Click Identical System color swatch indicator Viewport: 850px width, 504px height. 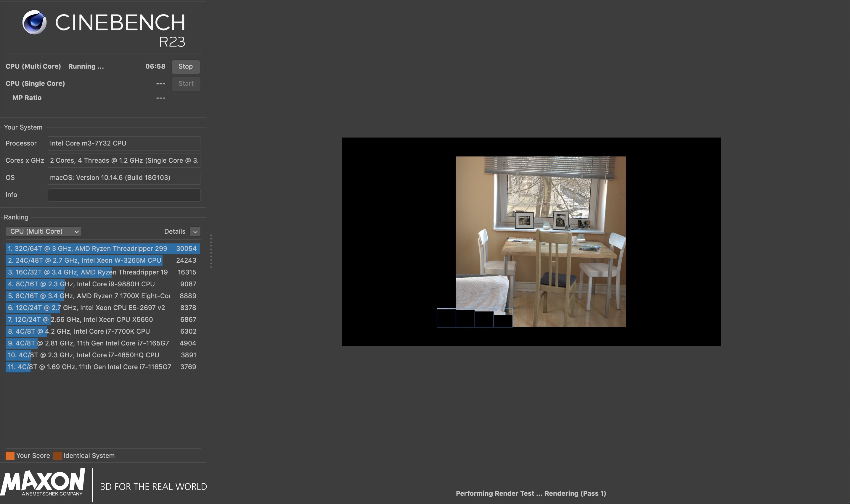pyautogui.click(x=59, y=455)
